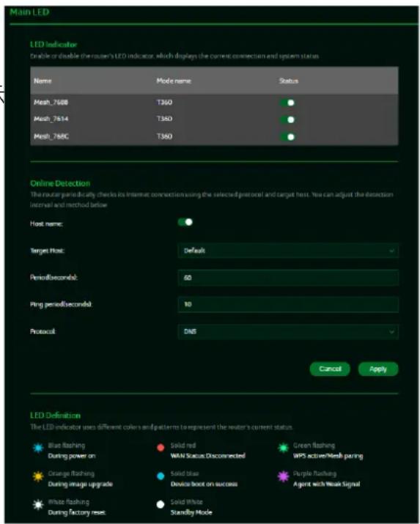
Task: Click the T360 mode in Mesh_7688 row
Action: click(x=165, y=103)
